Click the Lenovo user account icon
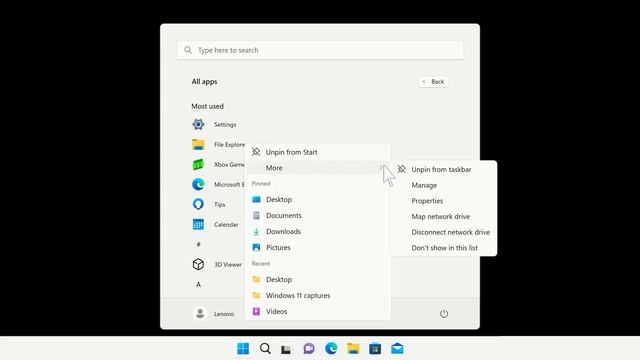The width and height of the screenshot is (640, 360). point(200,313)
